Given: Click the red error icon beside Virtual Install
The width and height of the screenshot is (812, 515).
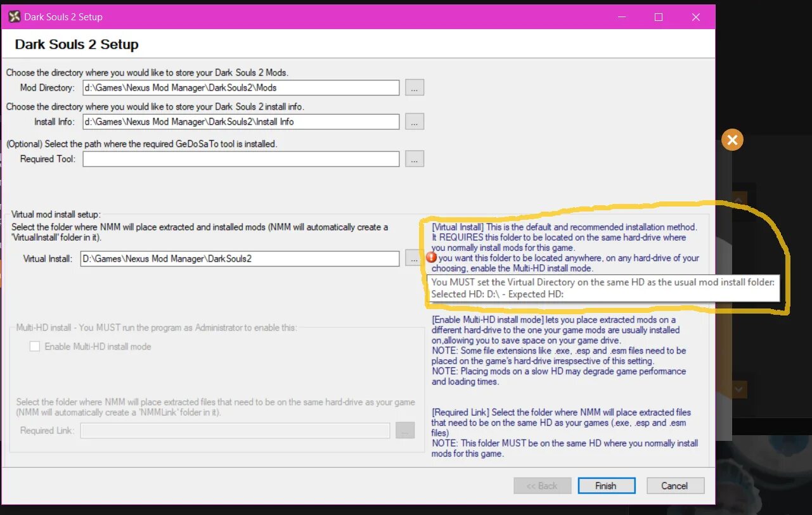Looking at the screenshot, I should 431,258.
